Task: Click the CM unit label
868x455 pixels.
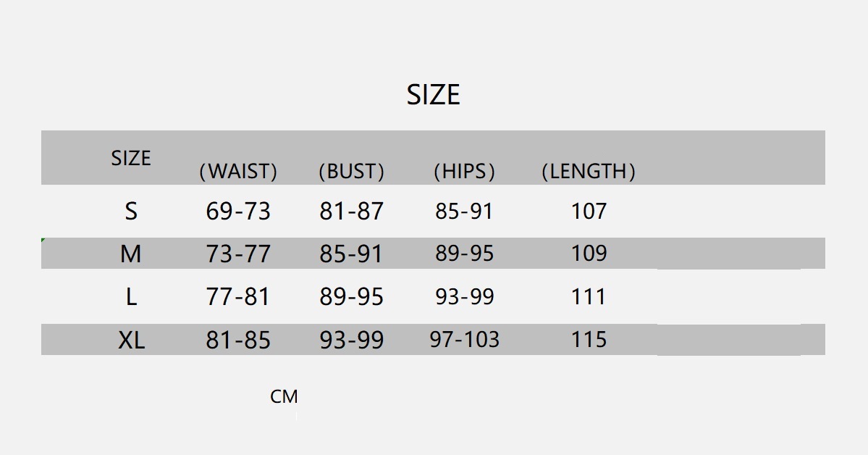Action: tap(284, 397)
